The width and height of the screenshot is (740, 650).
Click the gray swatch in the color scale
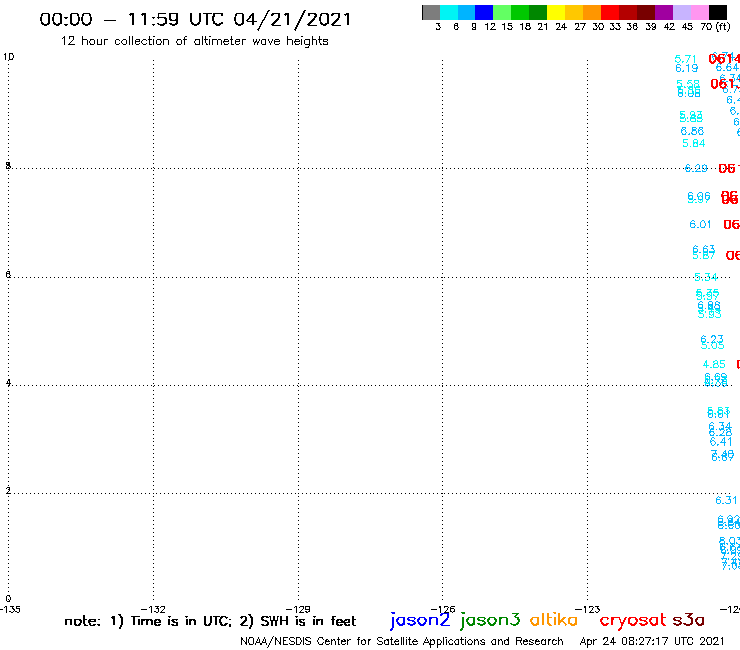pos(431,12)
